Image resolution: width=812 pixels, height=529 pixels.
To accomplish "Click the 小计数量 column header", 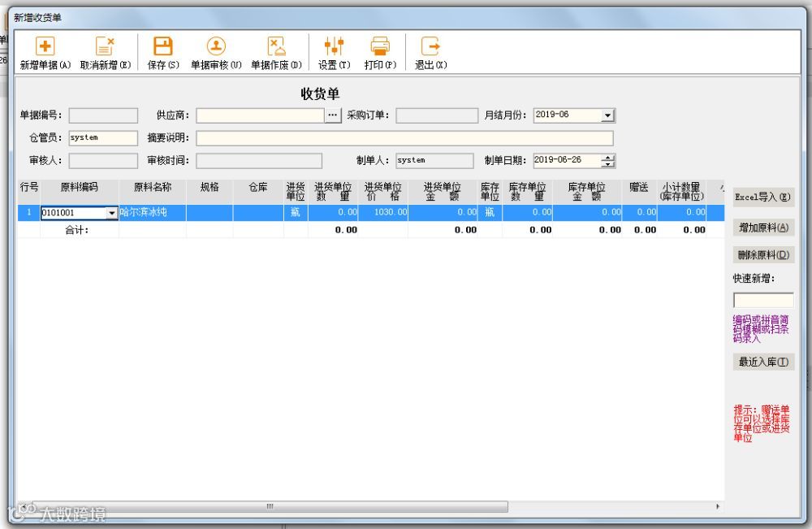I will pyautogui.click(x=681, y=191).
